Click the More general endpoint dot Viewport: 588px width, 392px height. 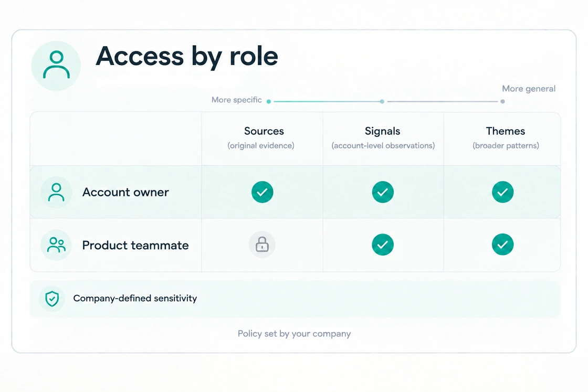point(502,102)
